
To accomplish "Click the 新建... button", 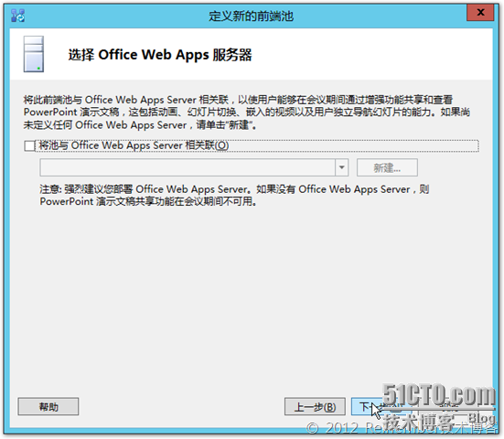I will tap(387, 167).
